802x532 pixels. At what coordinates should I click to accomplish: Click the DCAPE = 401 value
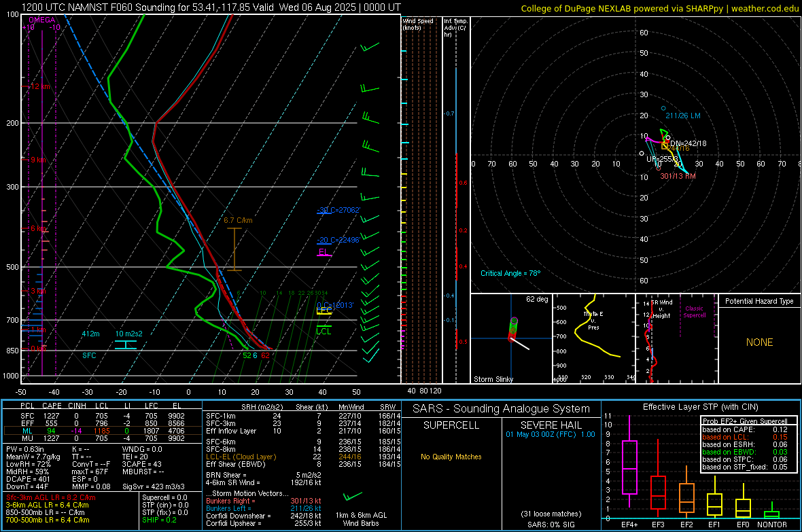point(28,479)
